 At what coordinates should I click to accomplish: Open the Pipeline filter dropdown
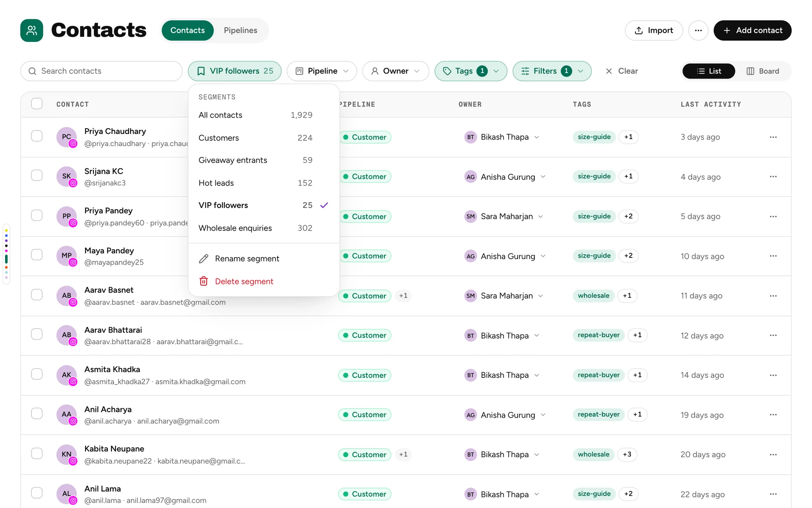tap(322, 71)
